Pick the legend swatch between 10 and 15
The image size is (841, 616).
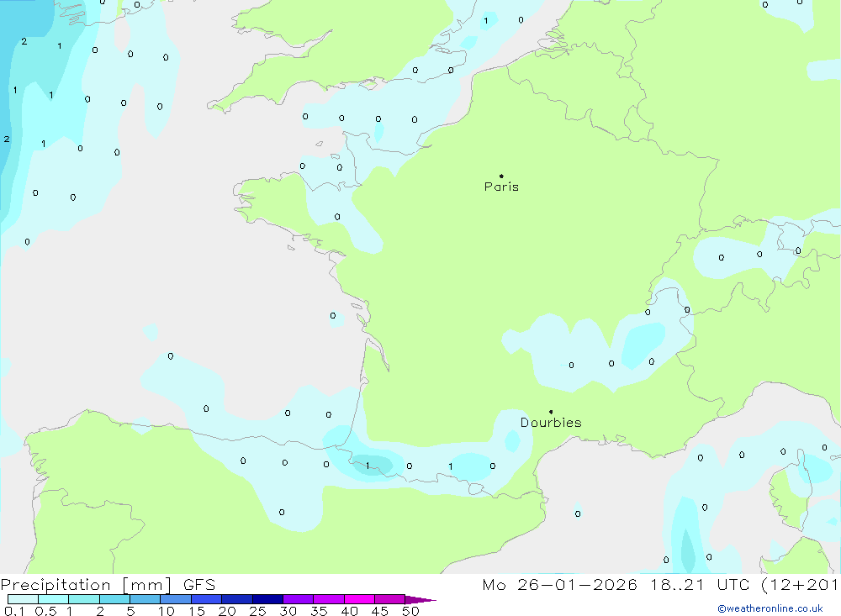click(x=176, y=599)
